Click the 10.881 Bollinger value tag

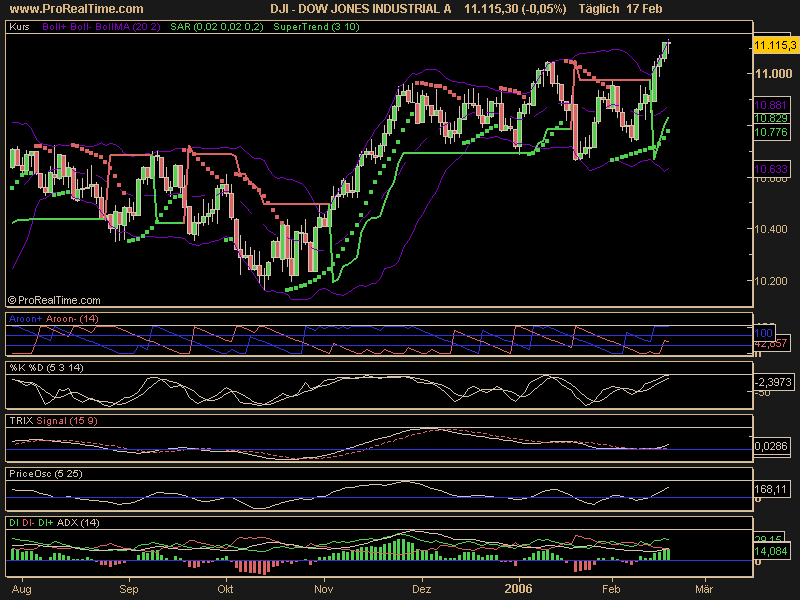pos(771,106)
